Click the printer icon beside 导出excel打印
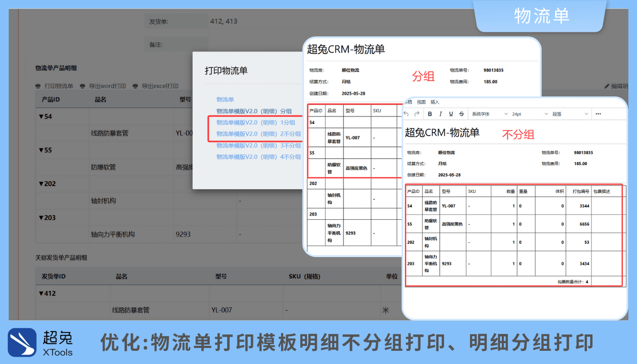This screenshot has width=637, height=364. 135,86
